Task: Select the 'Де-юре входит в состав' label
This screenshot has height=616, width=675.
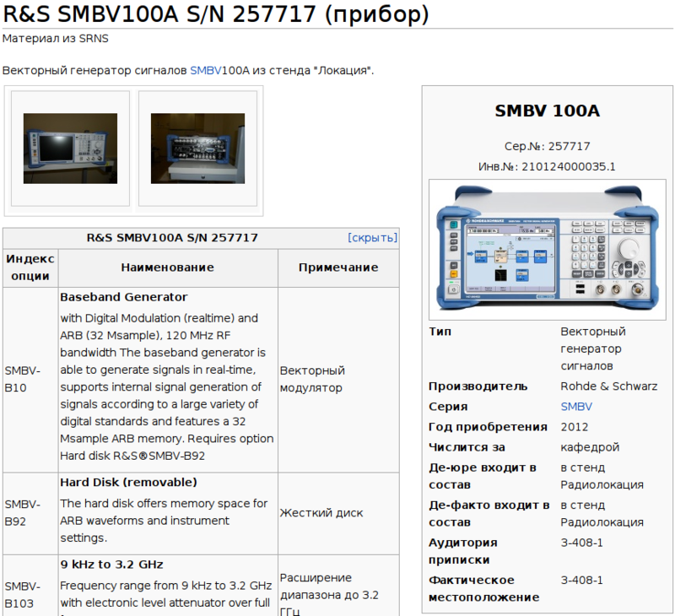Action: pos(482,476)
